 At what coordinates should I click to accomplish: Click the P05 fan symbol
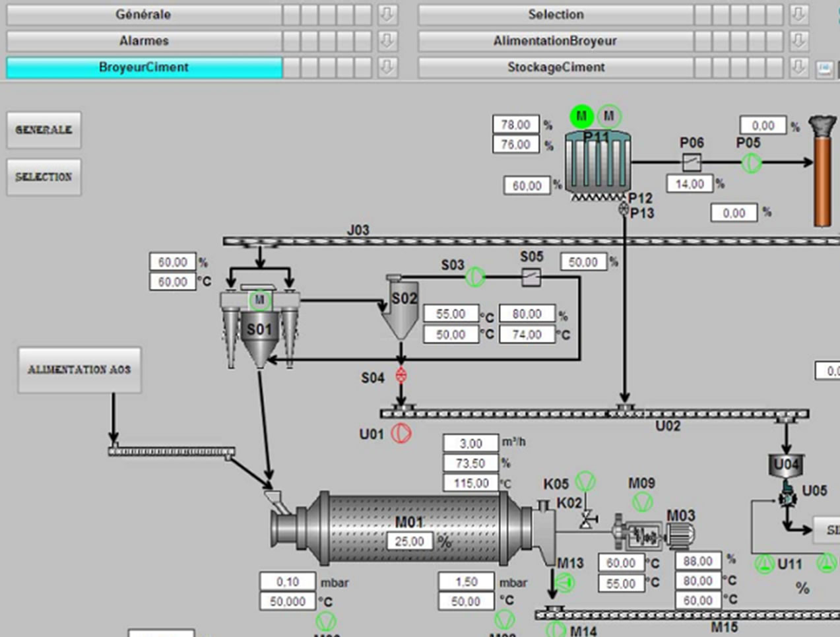751,162
